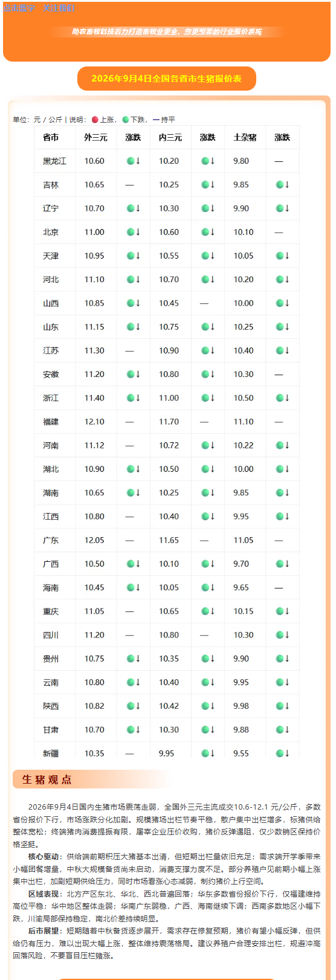Click the 新疆 内三元 down arrow icon
The image size is (336, 980).
[x=208, y=753]
